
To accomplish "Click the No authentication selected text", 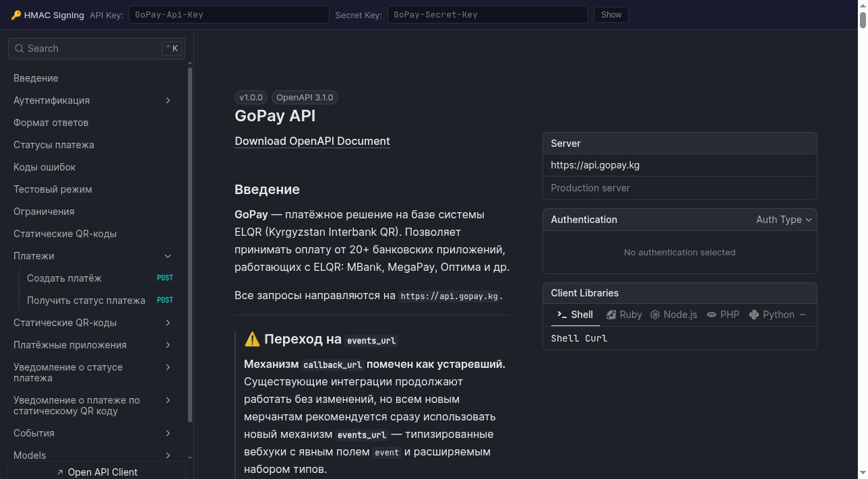I will coord(679,252).
